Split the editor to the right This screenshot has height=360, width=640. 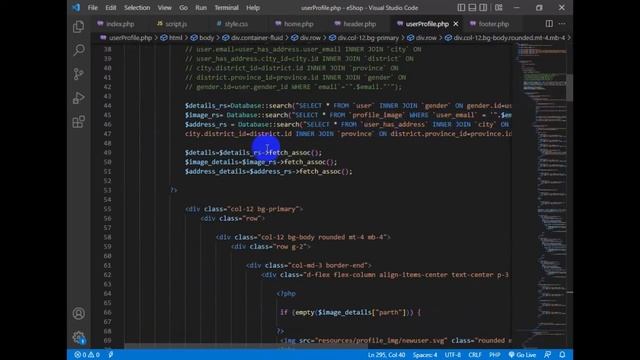click(549, 24)
